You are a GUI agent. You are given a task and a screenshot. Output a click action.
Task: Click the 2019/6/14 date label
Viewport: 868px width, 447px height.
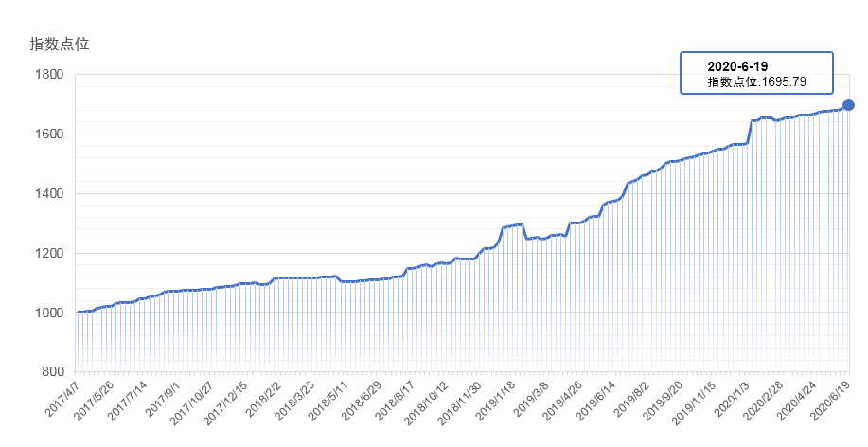coord(594,400)
